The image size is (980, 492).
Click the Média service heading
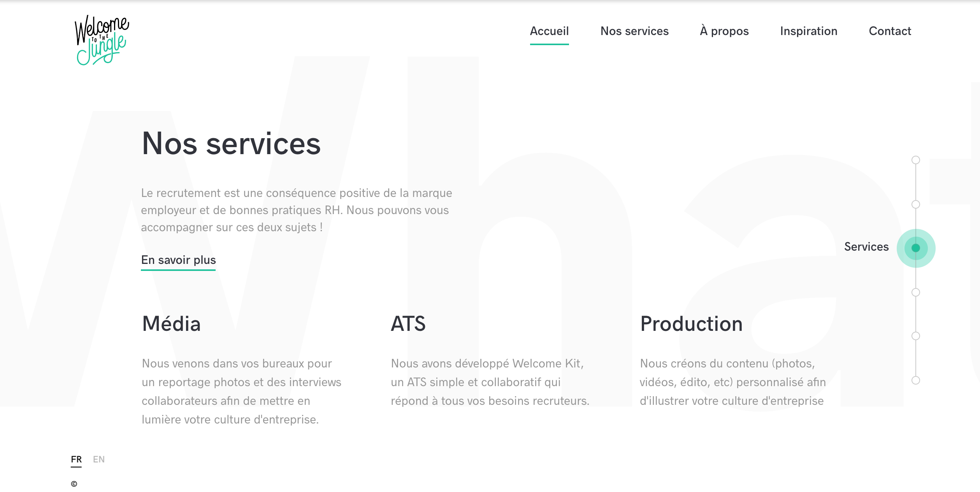point(171,324)
